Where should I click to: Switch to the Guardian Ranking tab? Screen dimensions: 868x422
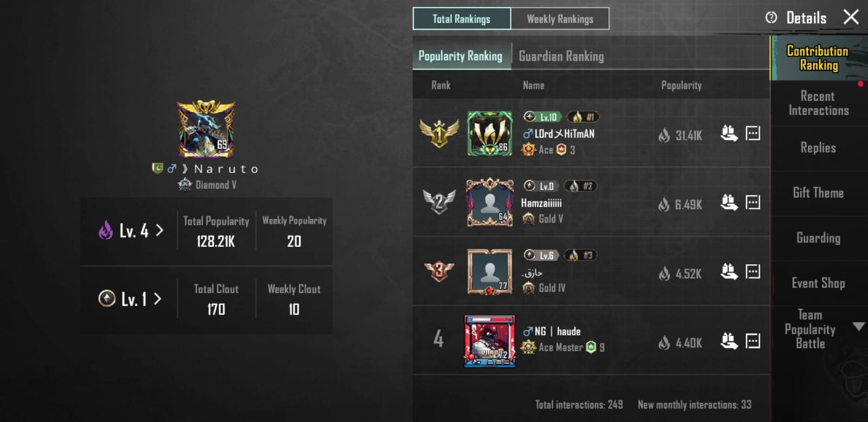pos(561,56)
